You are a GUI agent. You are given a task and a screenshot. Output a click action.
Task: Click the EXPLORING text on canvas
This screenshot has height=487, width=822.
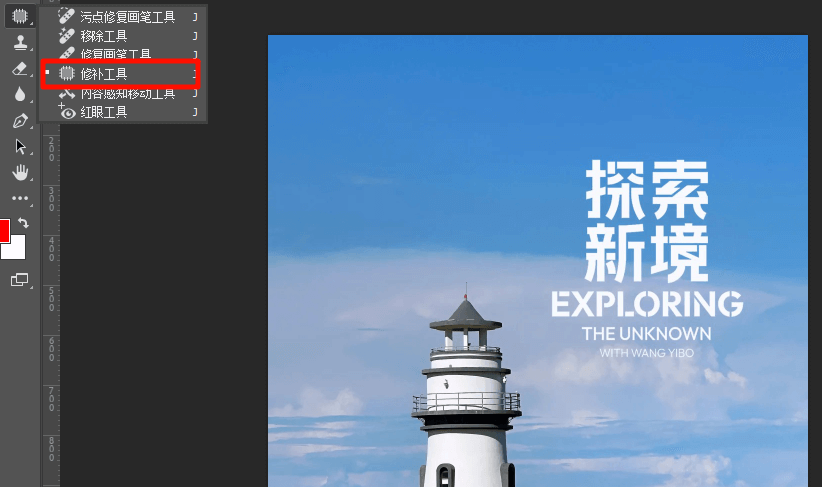point(647,304)
